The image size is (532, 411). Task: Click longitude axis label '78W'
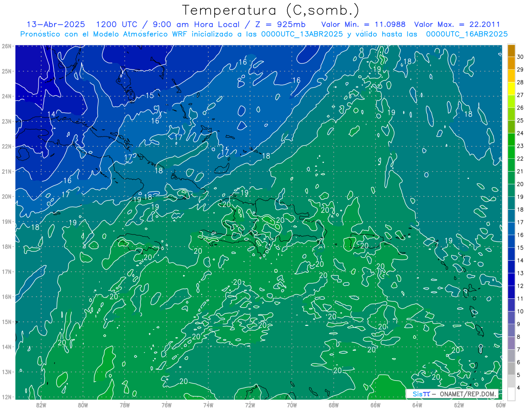125,404
